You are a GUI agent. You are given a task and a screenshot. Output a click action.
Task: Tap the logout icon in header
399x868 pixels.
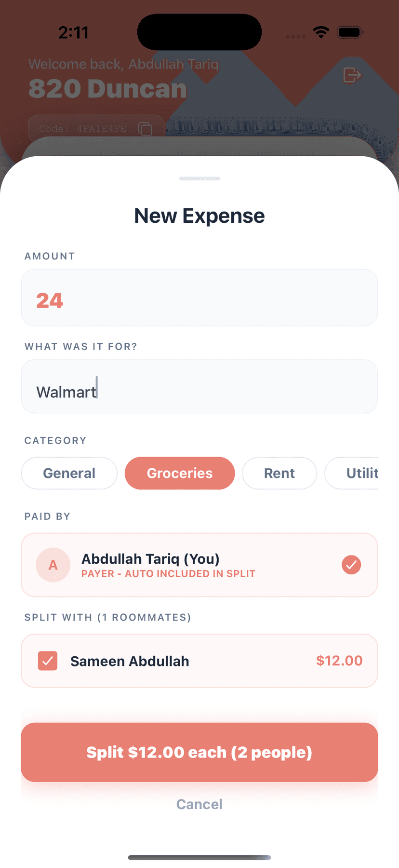[x=352, y=75]
